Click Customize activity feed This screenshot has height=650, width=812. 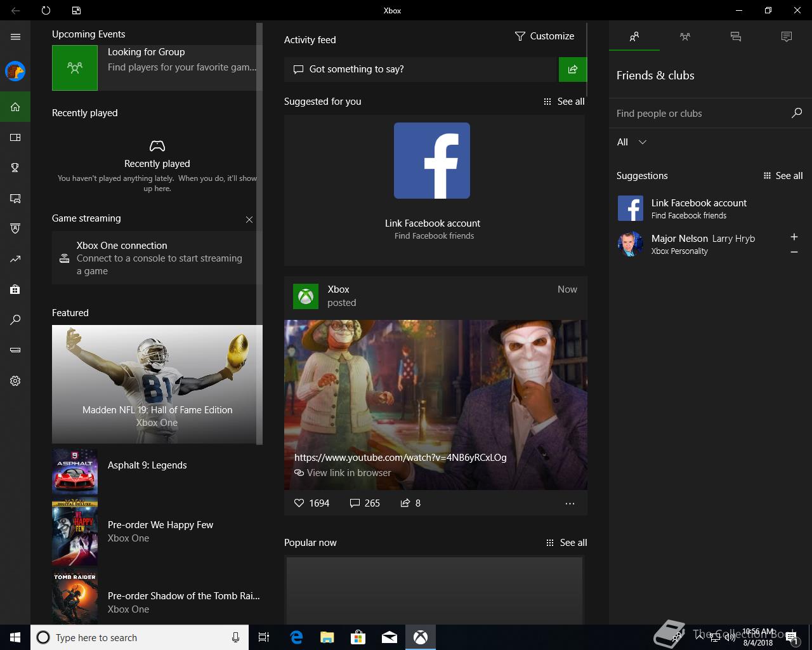(544, 36)
